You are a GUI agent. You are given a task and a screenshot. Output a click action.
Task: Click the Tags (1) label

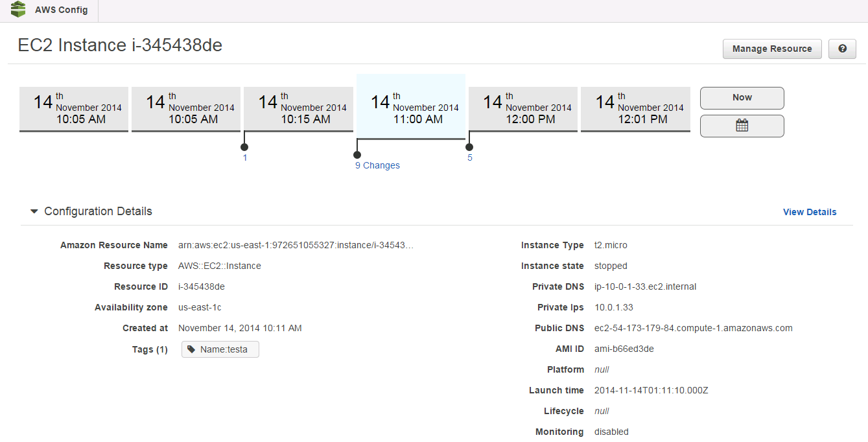[150, 349]
